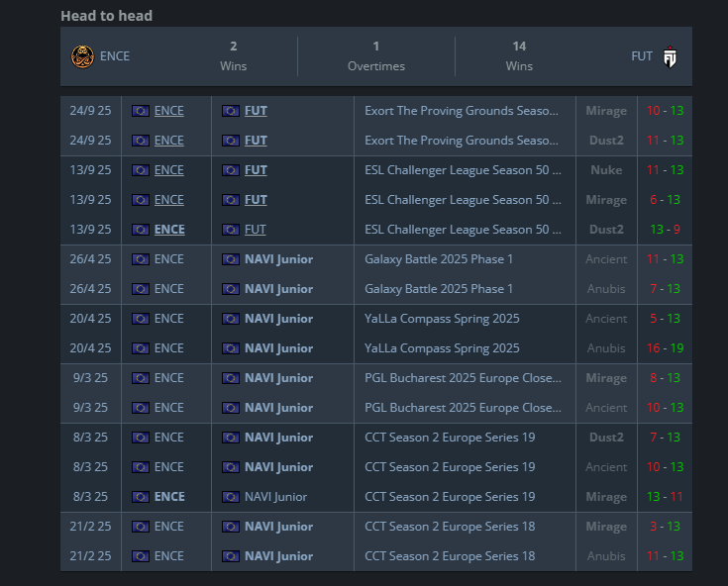Click NAVI Junior name in 20/4 Ancient row

(278, 319)
